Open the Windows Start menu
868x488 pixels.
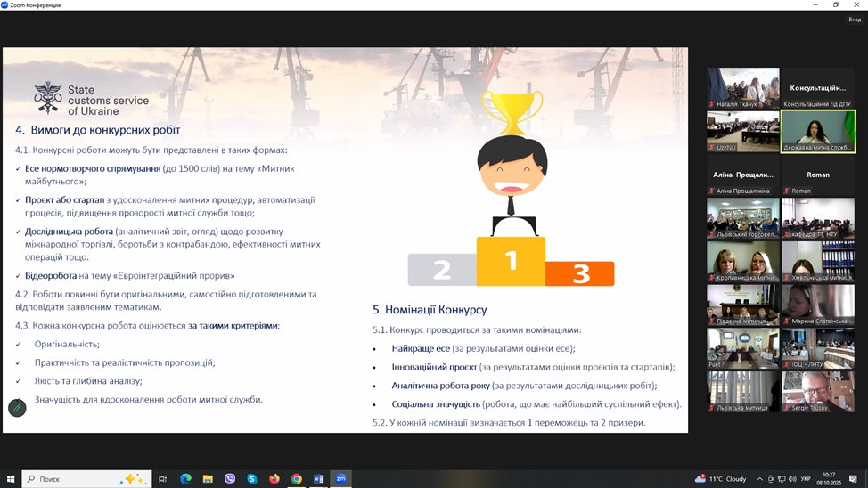[11, 478]
